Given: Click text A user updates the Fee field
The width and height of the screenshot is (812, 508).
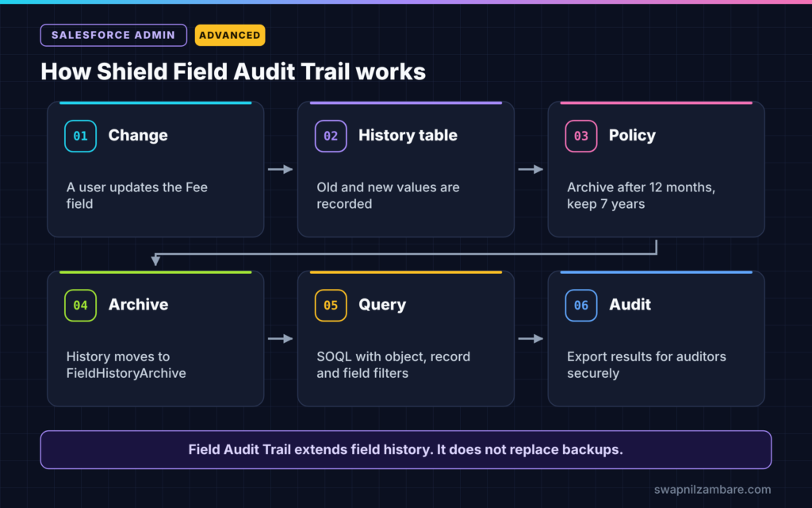Looking at the screenshot, I should pyautogui.click(x=136, y=195).
